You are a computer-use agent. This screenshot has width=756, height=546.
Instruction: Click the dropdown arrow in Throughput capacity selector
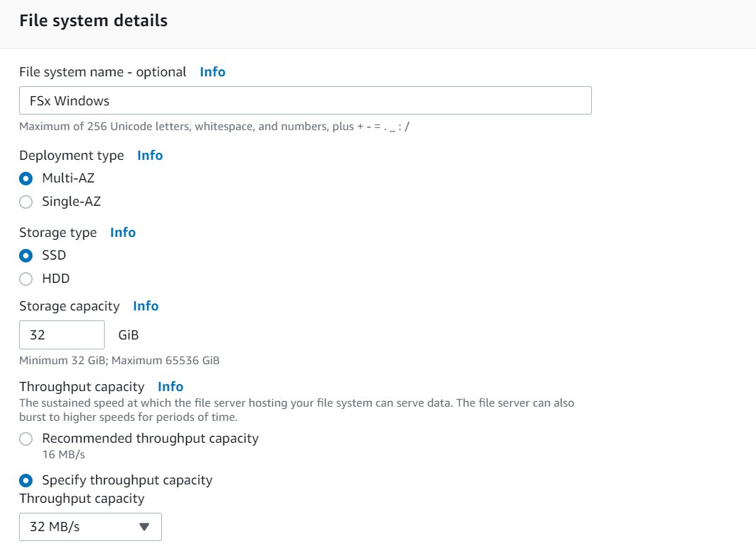coord(144,527)
